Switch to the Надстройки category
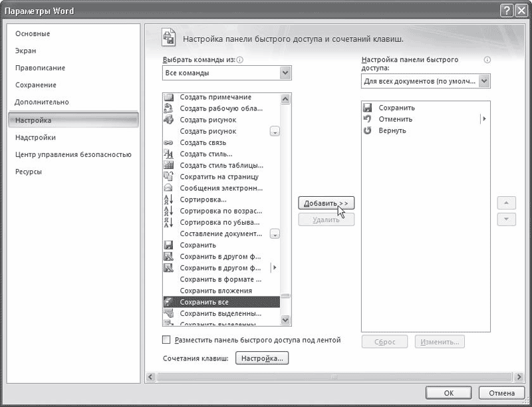 point(35,138)
